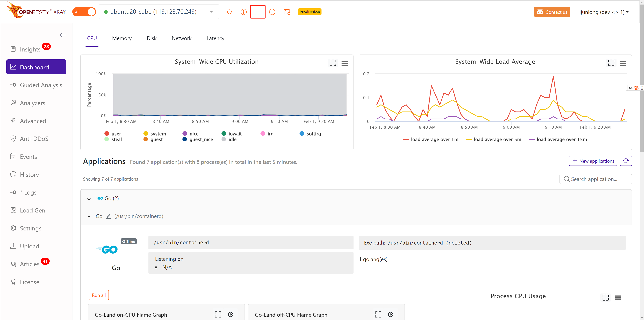Viewport: 644px width, 320px height.
Task: Click the plus icon in top toolbar
Action: tap(258, 12)
